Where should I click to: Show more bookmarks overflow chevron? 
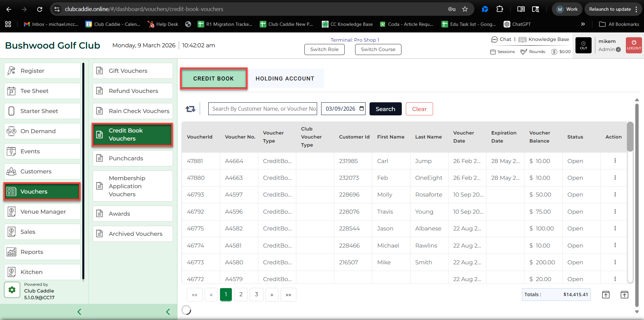pos(583,24)
